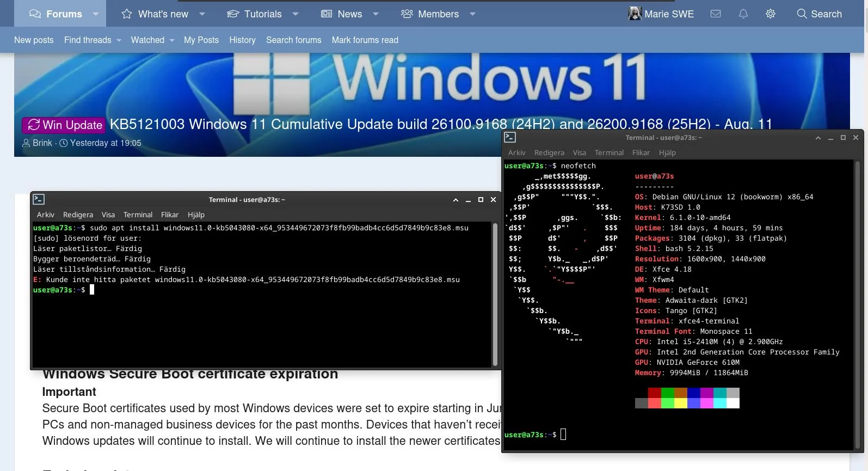This screenshot has height=471, width=868.
Task: Click the 'Memory: 9994MiB / 11864MiB' line
Action: coord(691,372)
